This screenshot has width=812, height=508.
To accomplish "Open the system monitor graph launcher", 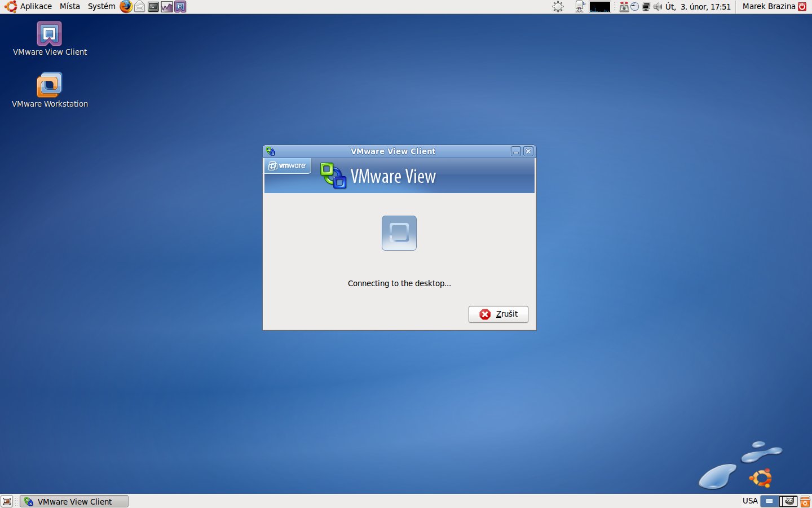I will click(166, 7).
